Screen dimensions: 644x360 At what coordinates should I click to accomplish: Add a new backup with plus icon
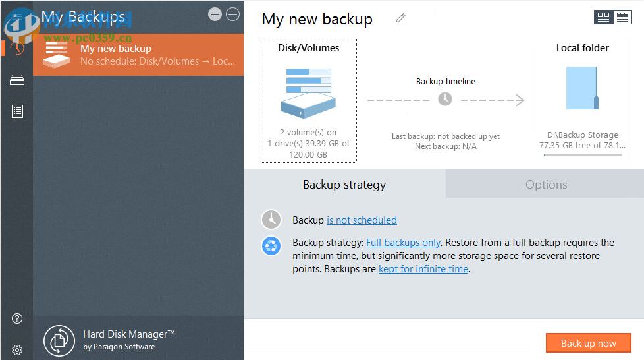[215, 15]
